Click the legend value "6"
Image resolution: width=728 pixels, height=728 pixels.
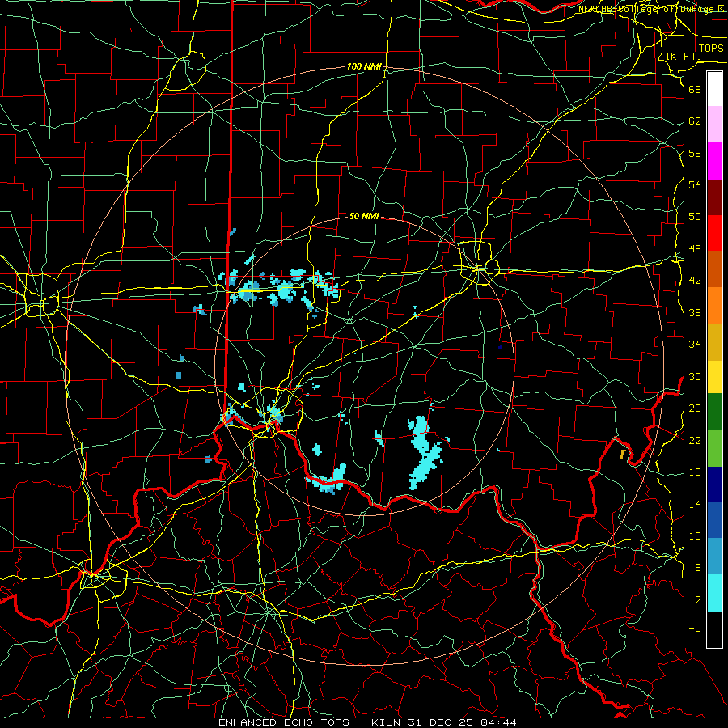coord(697,568)
